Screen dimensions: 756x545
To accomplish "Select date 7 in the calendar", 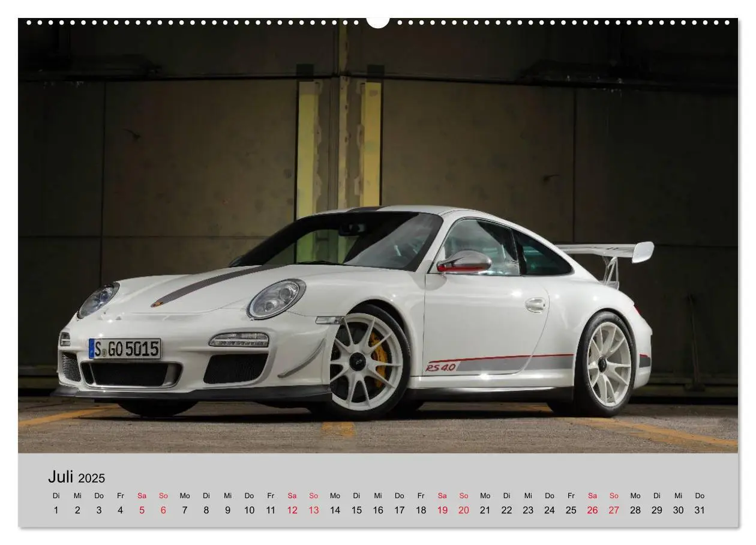I will [x=185, y=510].
